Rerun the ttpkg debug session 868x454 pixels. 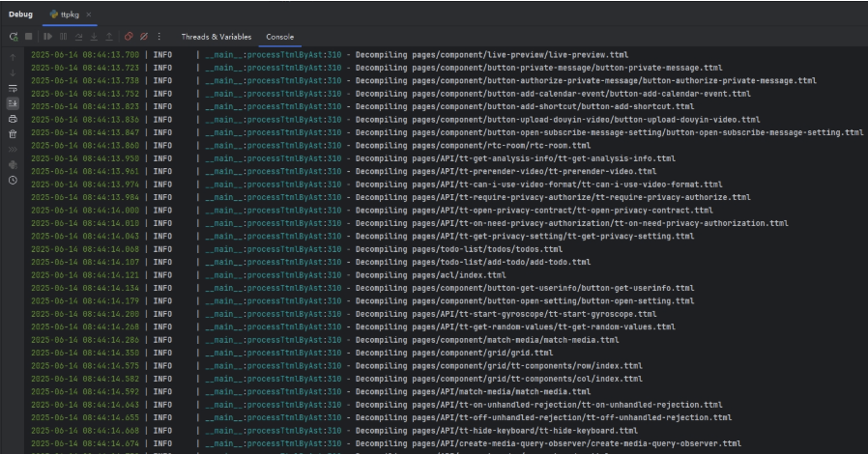pos(14,37)
